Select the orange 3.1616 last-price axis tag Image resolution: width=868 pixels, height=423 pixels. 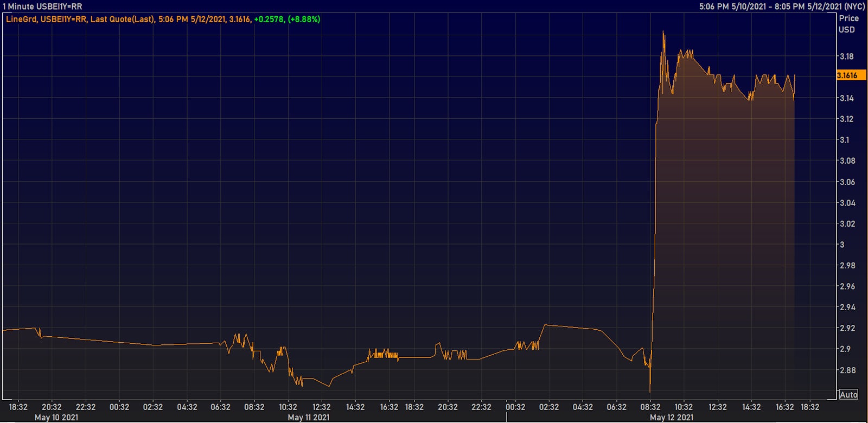point(851,75)
